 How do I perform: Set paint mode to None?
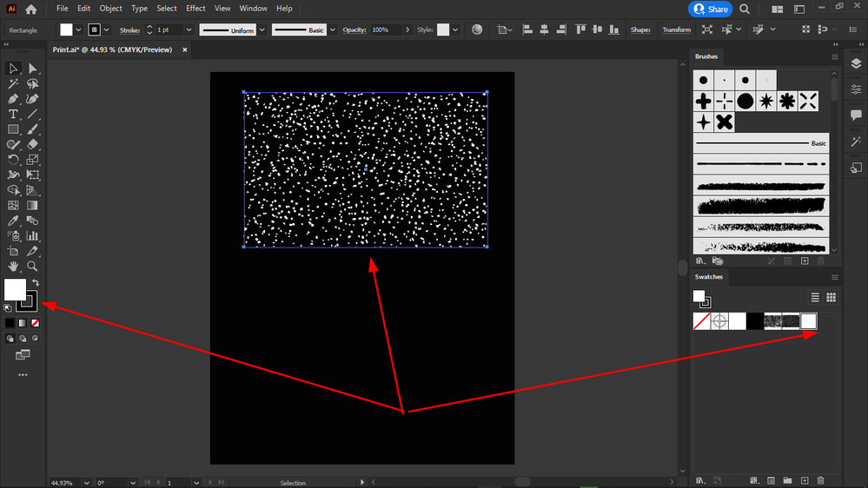coord(36,323)
